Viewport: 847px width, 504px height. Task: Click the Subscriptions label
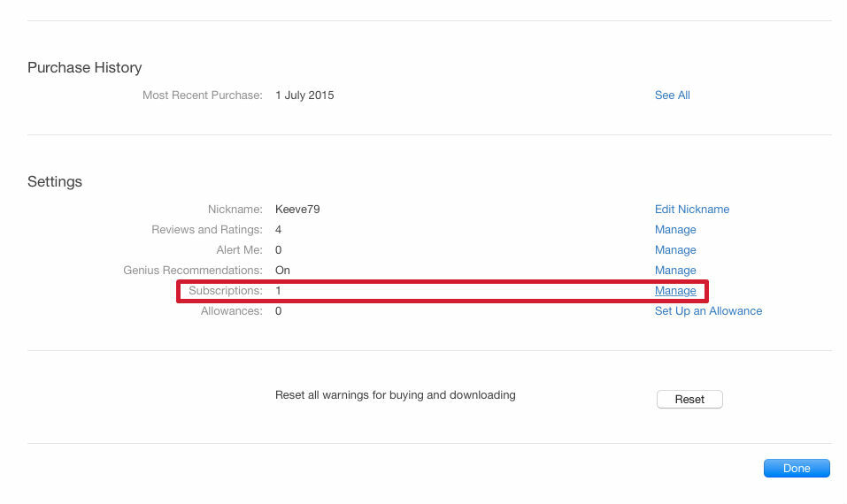(x=226, y=290)
